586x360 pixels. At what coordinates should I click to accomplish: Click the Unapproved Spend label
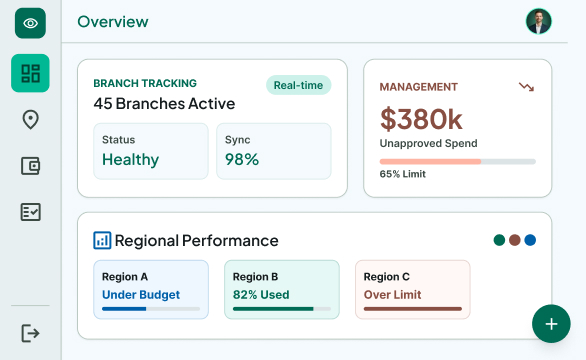pos(428,144)
